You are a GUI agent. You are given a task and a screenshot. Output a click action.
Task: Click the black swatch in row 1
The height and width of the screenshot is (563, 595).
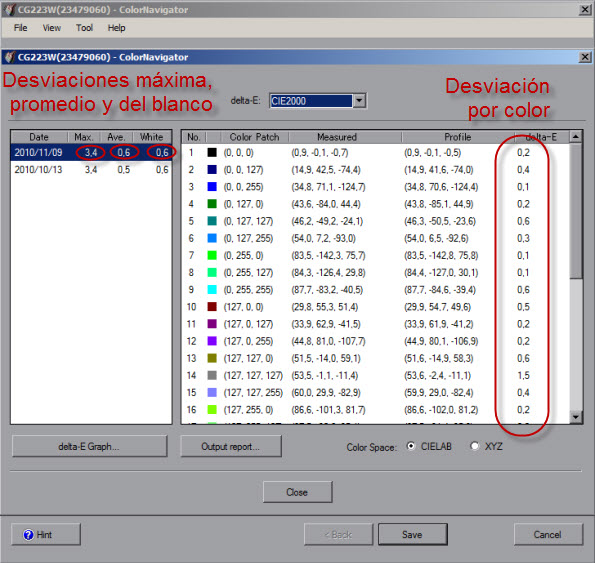tap(212, 153)
